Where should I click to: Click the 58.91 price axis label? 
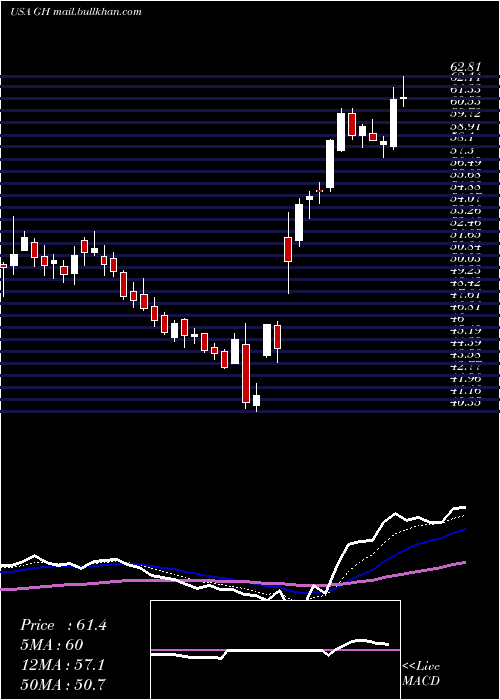[465, 127]
